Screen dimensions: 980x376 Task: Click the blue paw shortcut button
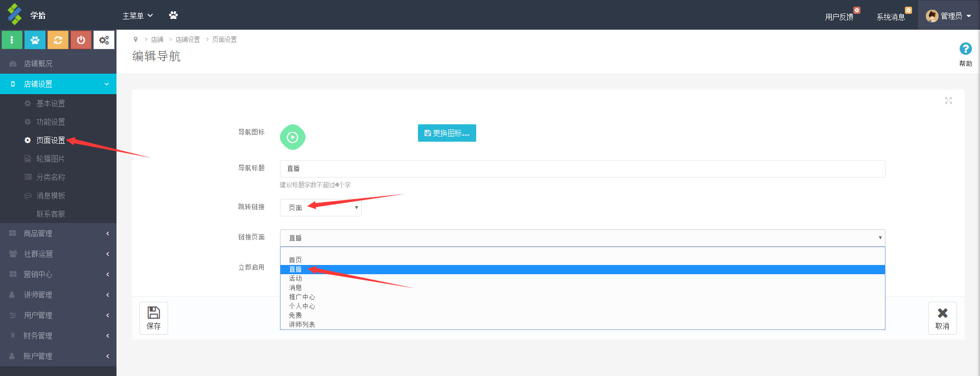(x=35, y=40)
